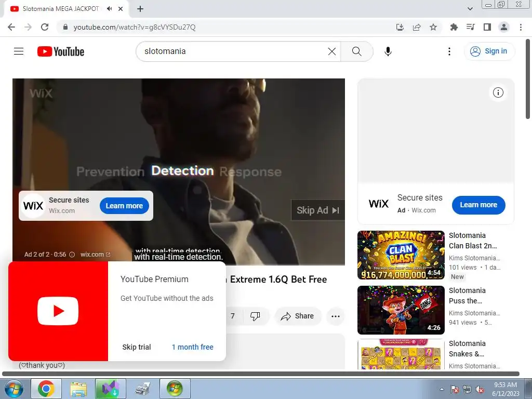
Task: Skip the video ad
Action: click(x=318, y=210)
